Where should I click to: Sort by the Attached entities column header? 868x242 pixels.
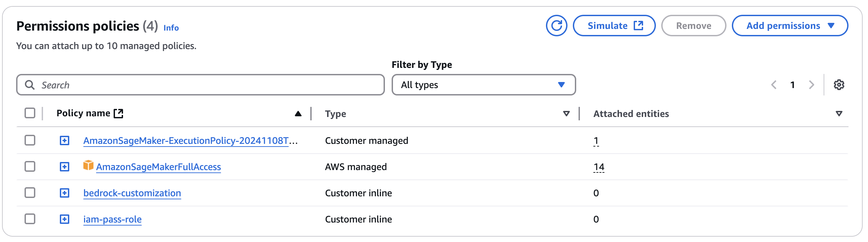[x=631, y=114]
